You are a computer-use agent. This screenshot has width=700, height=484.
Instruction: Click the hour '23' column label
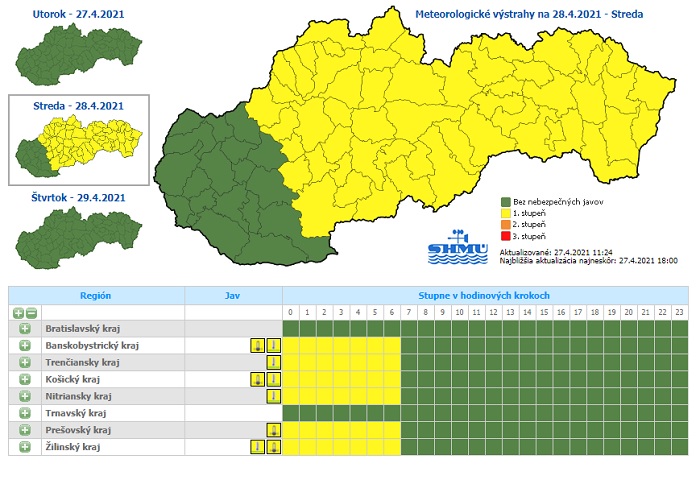point(679,313)
